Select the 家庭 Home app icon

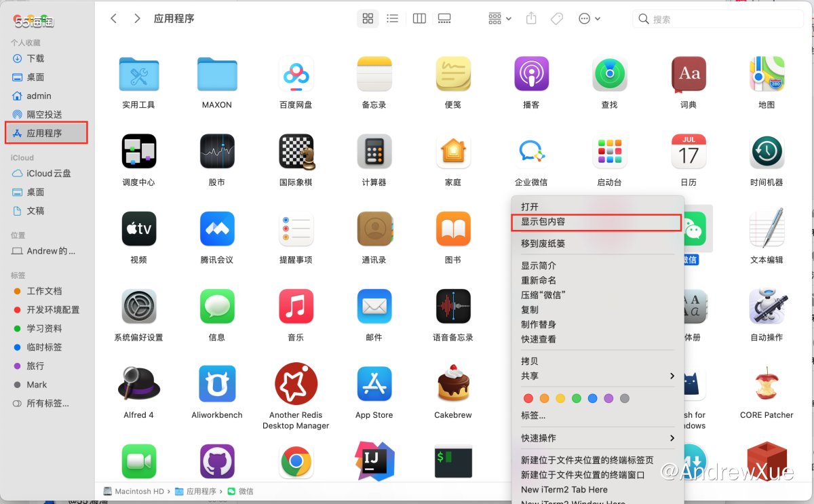pyautogui.click(x=453, y=151)
